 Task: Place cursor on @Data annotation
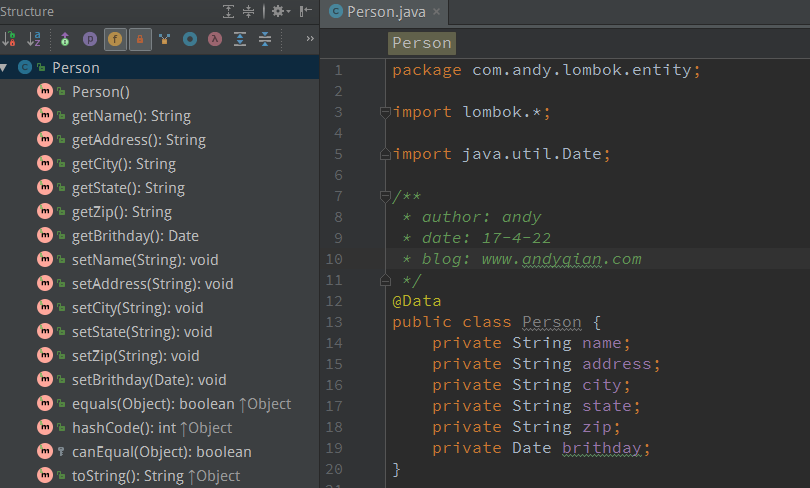416,301
